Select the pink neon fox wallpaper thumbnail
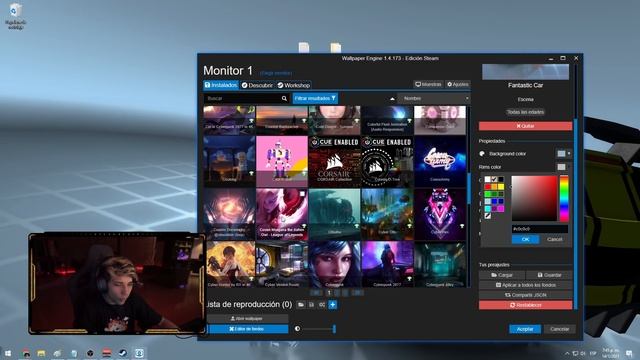Viewport: 640px width, 360px height. click(x=440, y=213)
